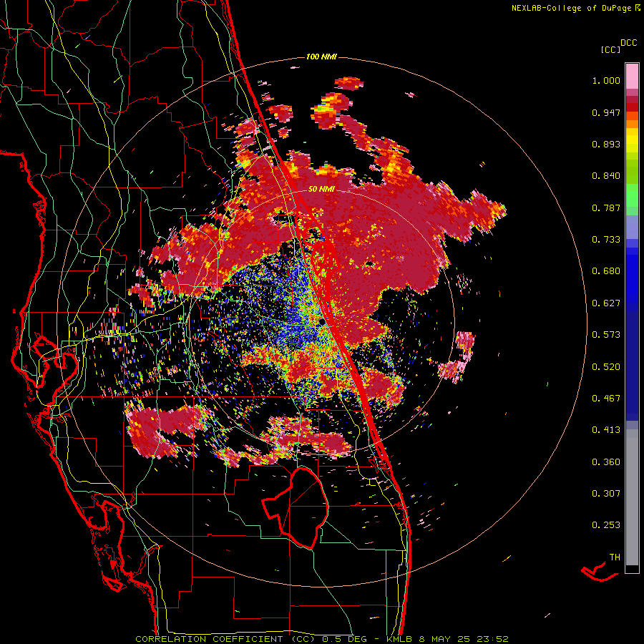The height and width of the screenshot is (644, 644).
Task: Click the yellow segment of the color bar
Action: (x=632, y=140)
